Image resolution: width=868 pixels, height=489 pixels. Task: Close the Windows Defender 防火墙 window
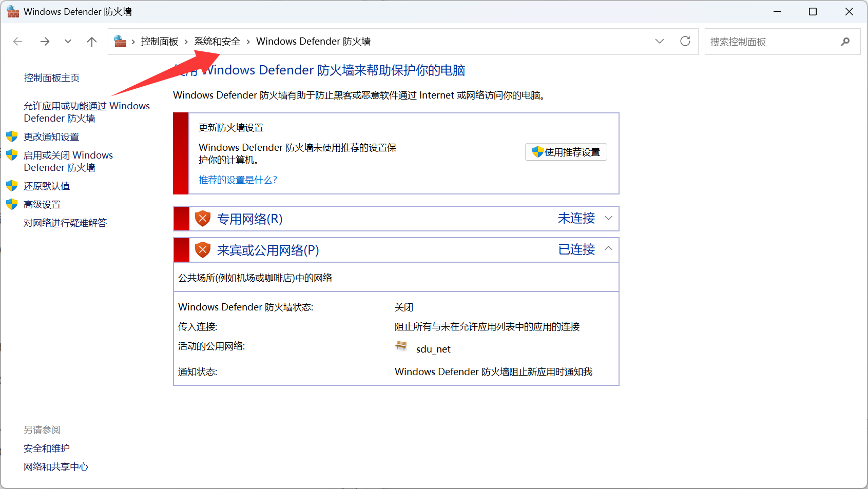849,11
